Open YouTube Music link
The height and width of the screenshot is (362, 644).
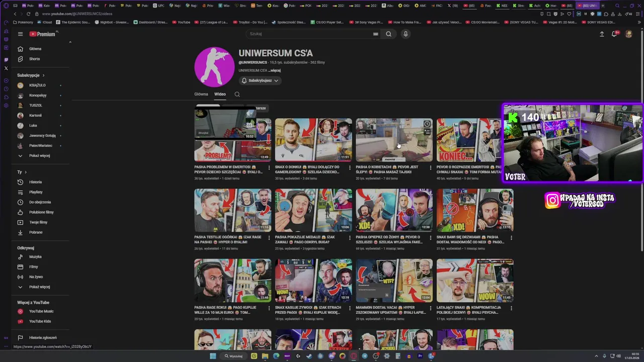41,311
